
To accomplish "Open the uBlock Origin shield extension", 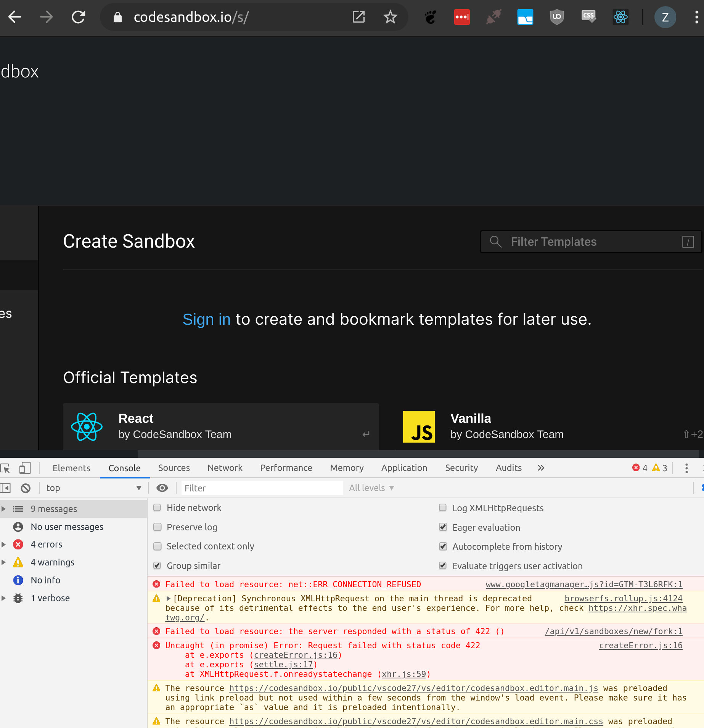I will (x=557, y=17).
